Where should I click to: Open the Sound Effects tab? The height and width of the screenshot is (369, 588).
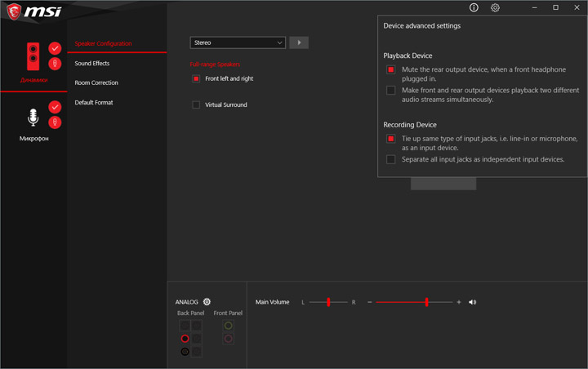coord(92,64)
